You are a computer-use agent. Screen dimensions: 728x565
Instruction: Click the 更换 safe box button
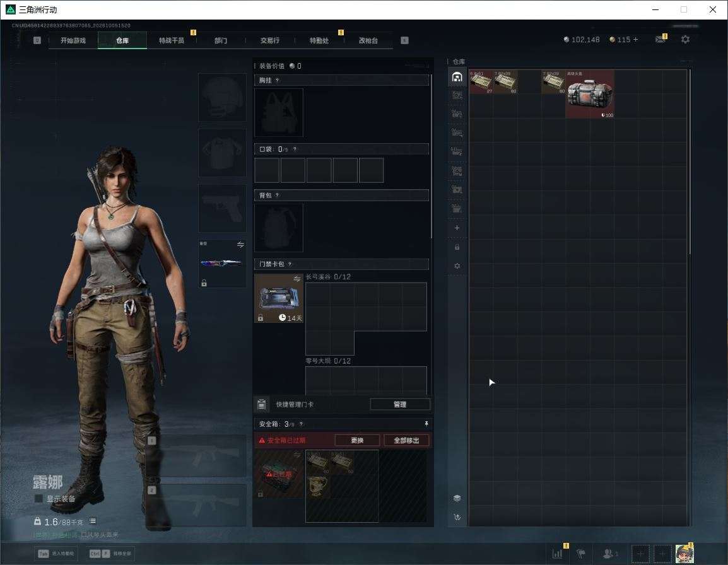(357, 440)
